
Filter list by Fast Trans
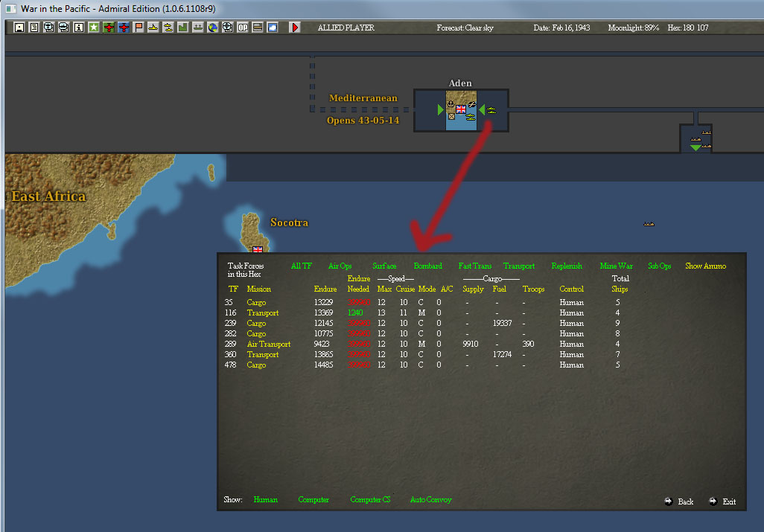coord(475,266)
